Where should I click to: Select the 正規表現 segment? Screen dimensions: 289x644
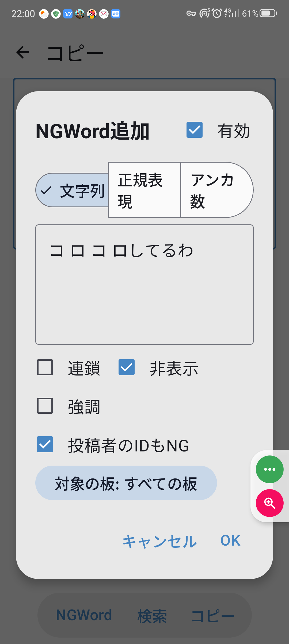click(144, 190)
